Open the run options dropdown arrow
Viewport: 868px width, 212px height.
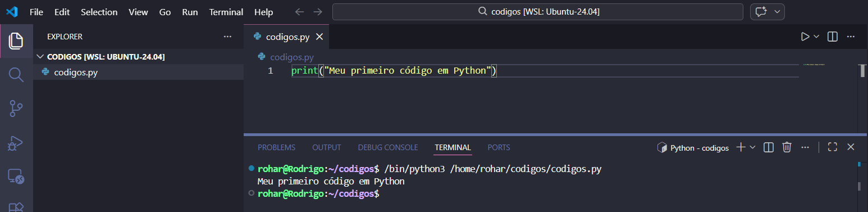tap(816, 37)
